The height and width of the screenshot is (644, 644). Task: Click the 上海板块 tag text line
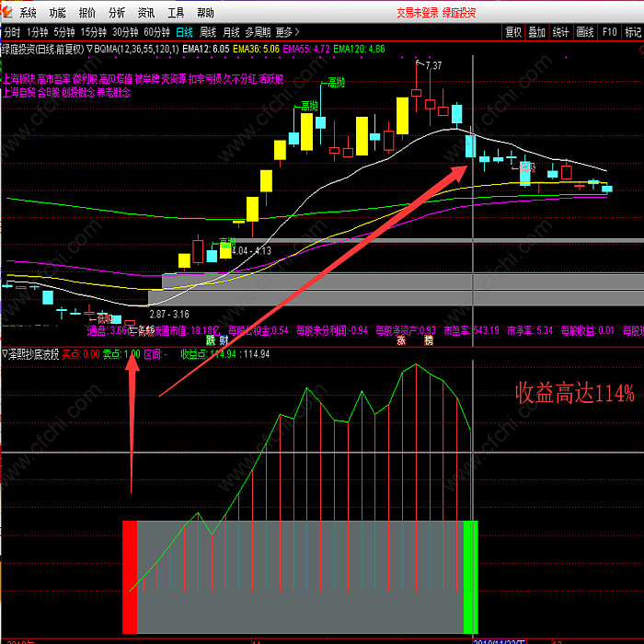(x=143, y=79)
